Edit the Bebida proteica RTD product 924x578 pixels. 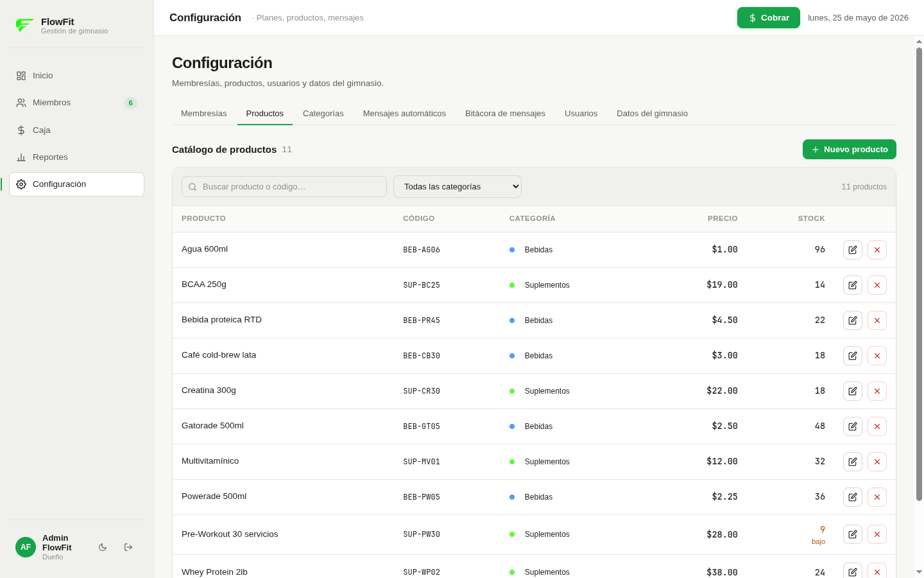tap(852, 320)
